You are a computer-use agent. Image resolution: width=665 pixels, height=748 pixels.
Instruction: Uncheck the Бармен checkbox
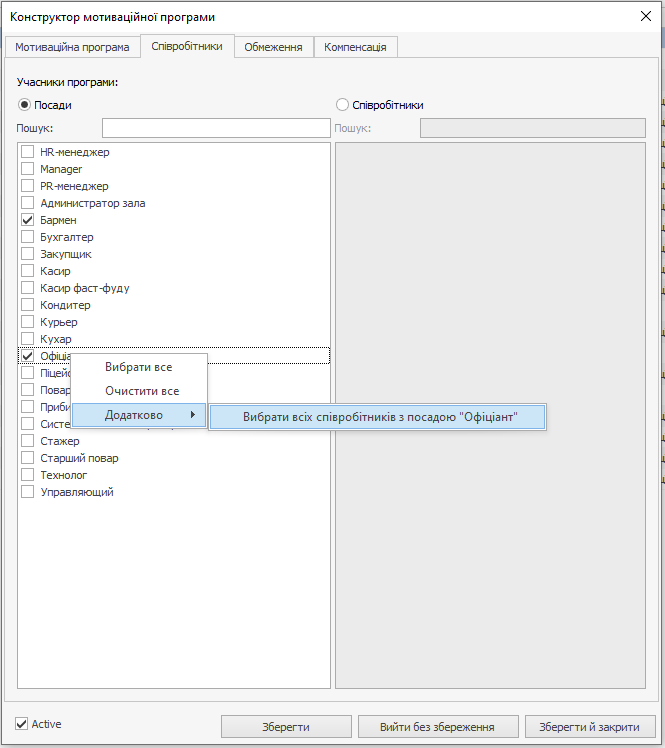(x=28, y=220)
